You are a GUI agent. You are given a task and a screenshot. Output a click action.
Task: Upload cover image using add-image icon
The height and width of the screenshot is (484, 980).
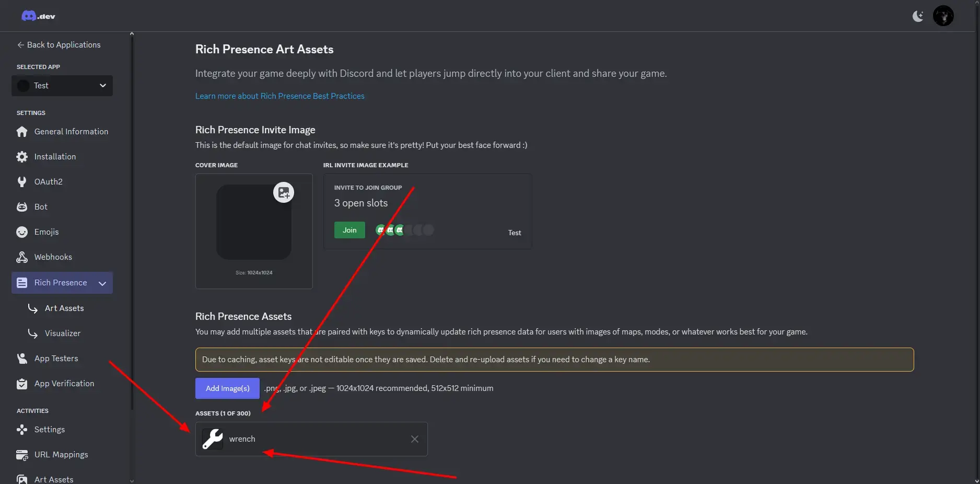click(284, 193)
